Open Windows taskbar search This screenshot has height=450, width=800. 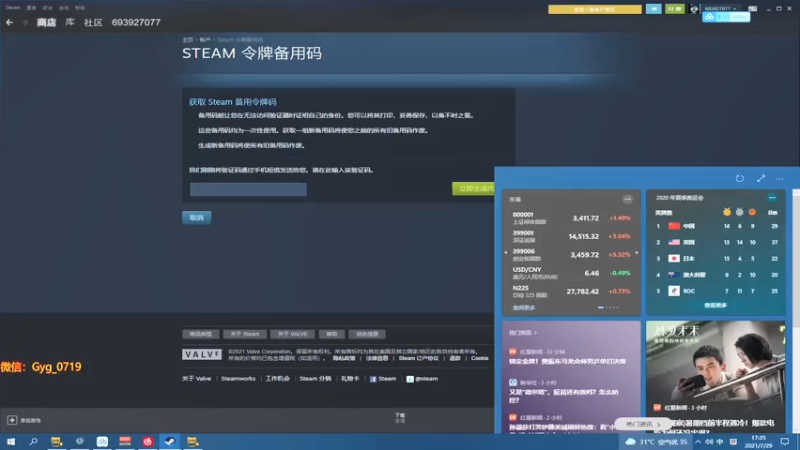tap(33, 442)
